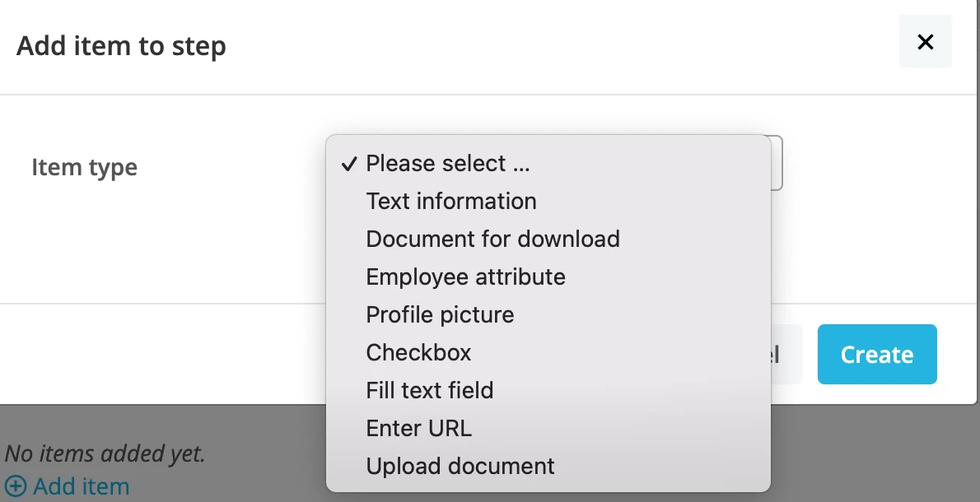
Task: Click the partially hidden Cancel button
Action: 786,354
